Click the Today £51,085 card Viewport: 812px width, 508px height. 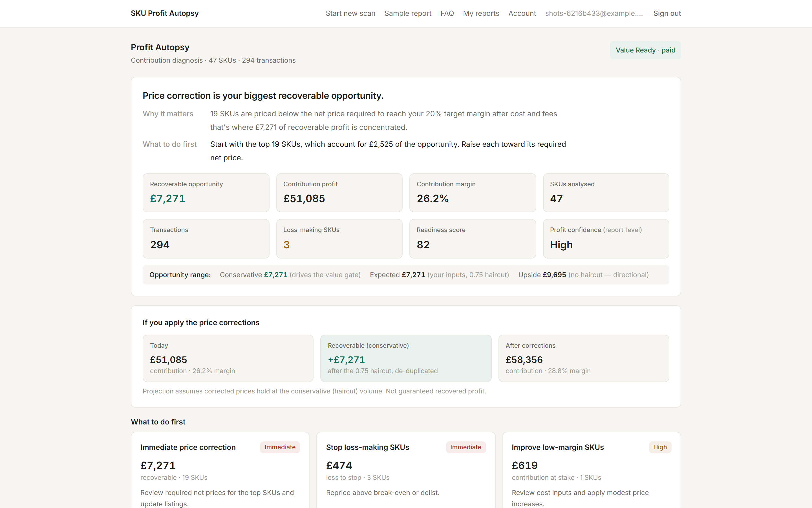point(228,358)
